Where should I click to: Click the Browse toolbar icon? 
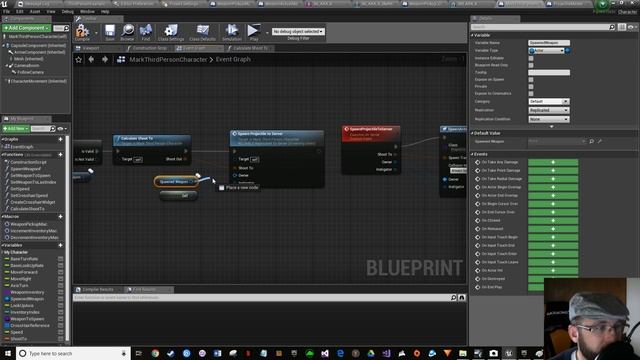127,31
